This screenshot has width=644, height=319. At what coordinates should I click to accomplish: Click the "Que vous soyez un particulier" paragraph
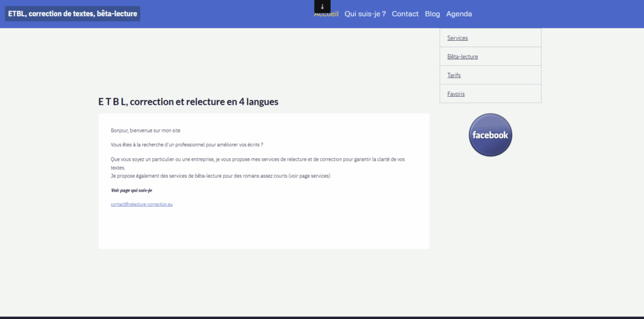tap(258, 159)
